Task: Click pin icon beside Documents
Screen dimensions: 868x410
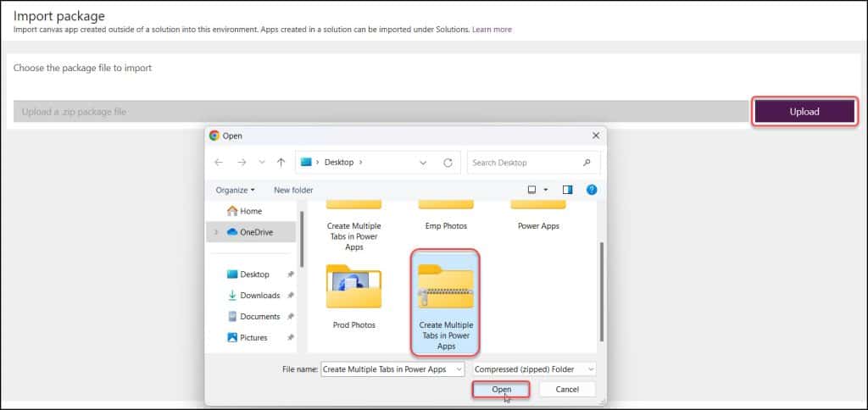Action: [x=290, y=317]
